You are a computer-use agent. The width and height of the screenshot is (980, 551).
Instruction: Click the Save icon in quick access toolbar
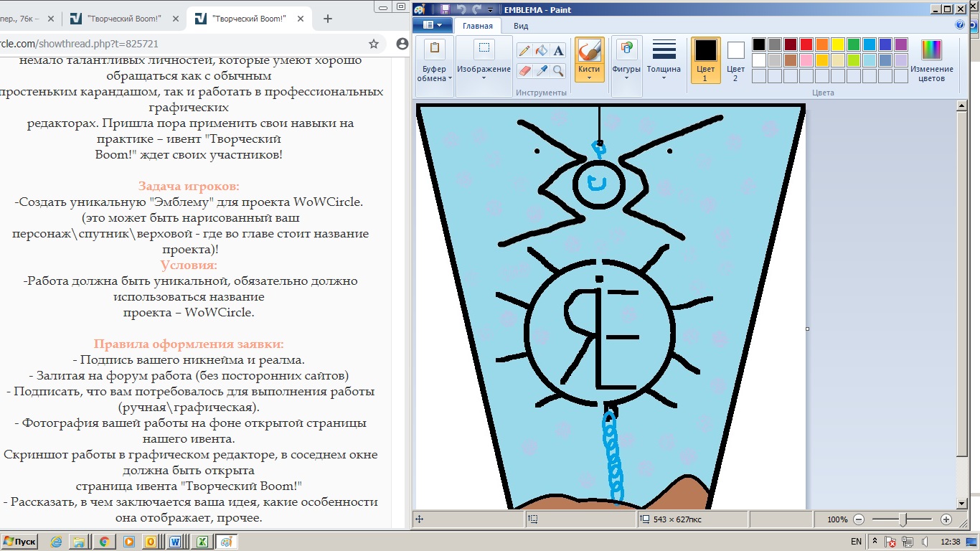tap(445, 9)
